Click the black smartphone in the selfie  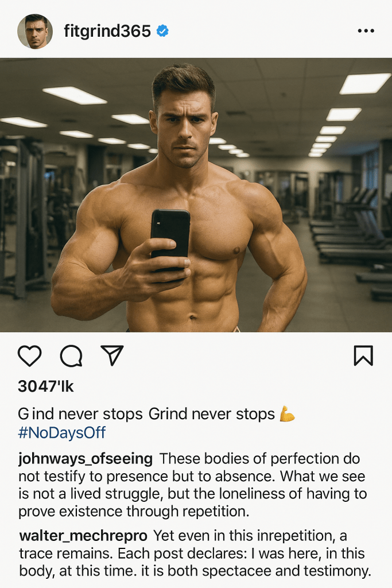(x=170, y=239)
